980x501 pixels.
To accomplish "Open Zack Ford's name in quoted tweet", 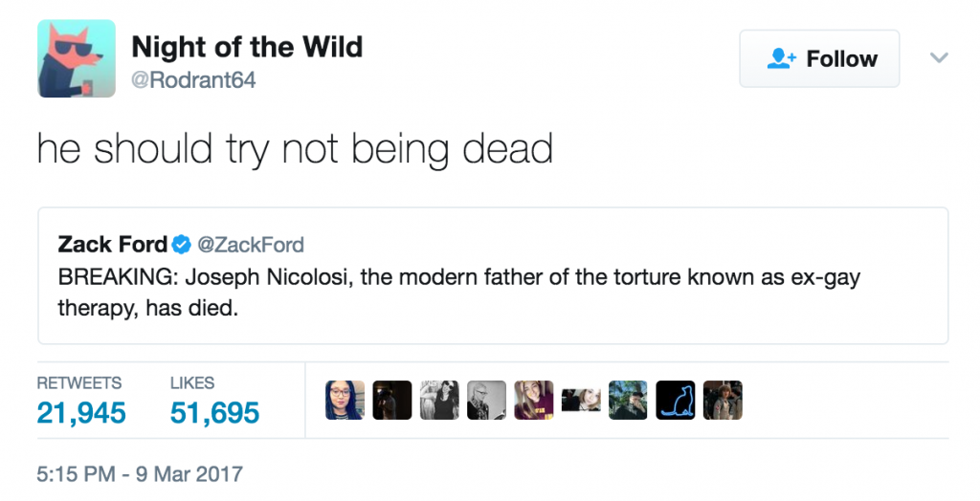I will [112, 245].
